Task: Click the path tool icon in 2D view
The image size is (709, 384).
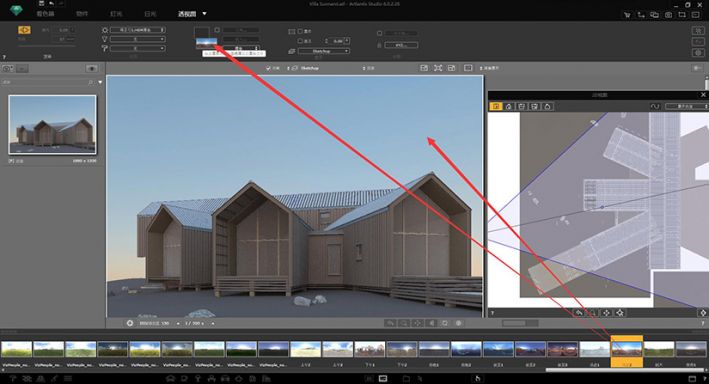Action: 655,106
